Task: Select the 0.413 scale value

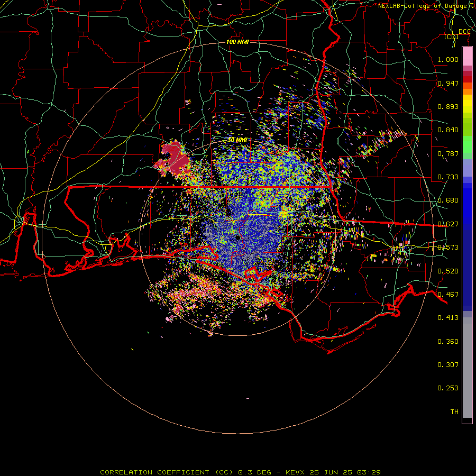Action: point(448,318)
